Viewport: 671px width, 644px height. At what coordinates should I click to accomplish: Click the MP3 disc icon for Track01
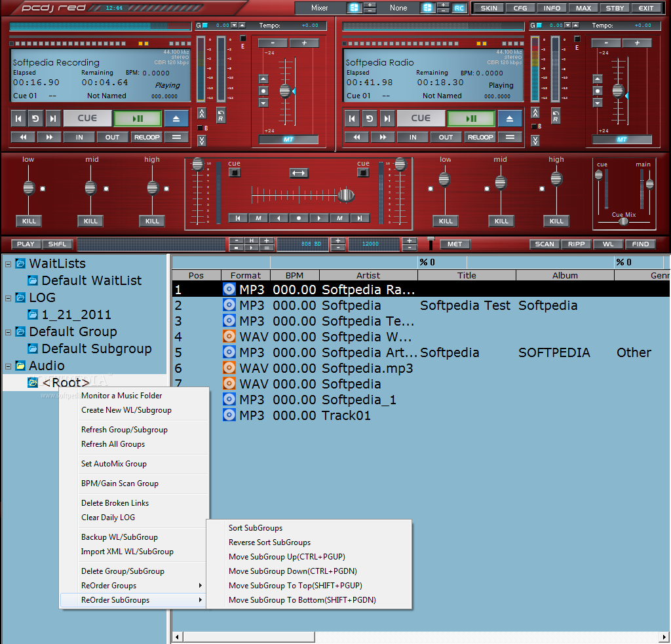point(229,415)
